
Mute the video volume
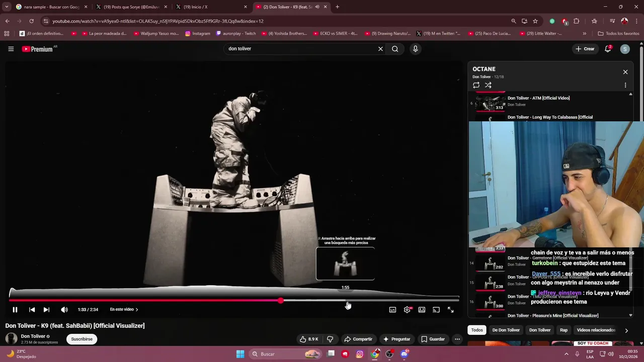(x=64, y=310)
